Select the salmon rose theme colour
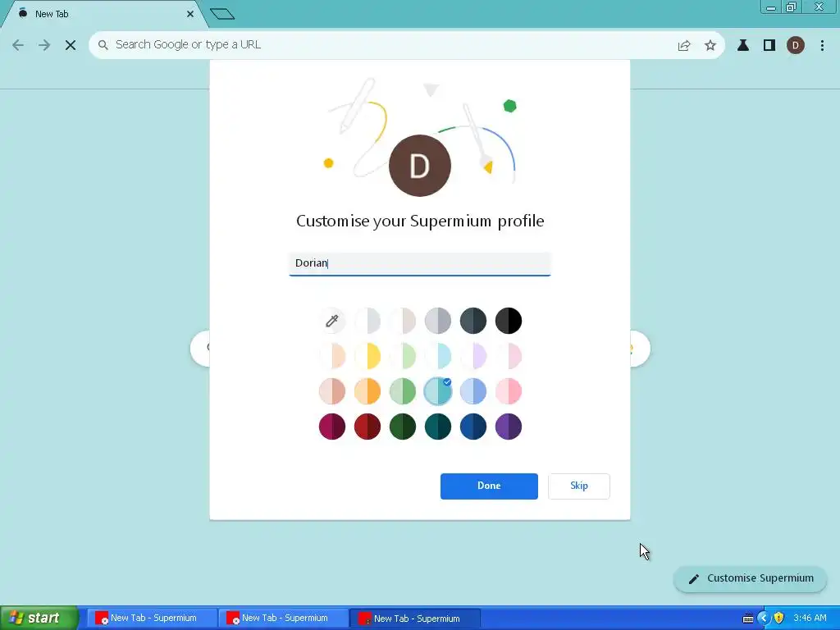Image resolution: width=840 pixels, height=630 pixels. [332, 391]
